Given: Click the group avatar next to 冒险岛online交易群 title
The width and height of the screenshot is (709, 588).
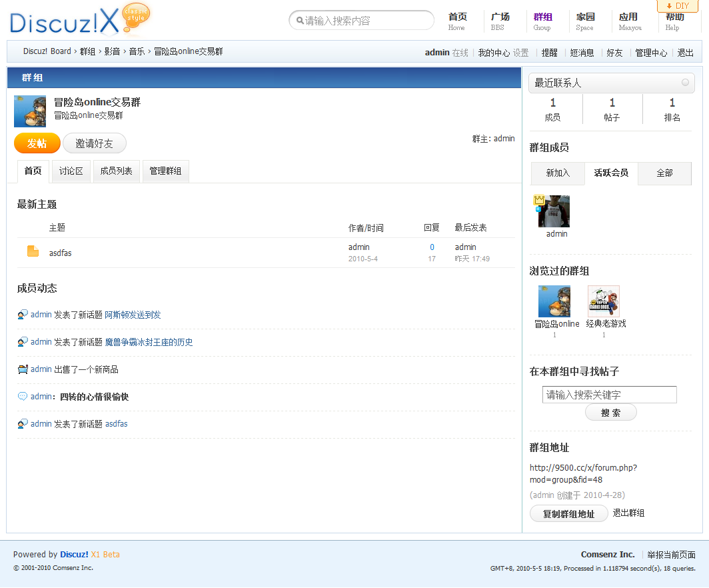Looking at the screenshot, I should coord(30,111).
